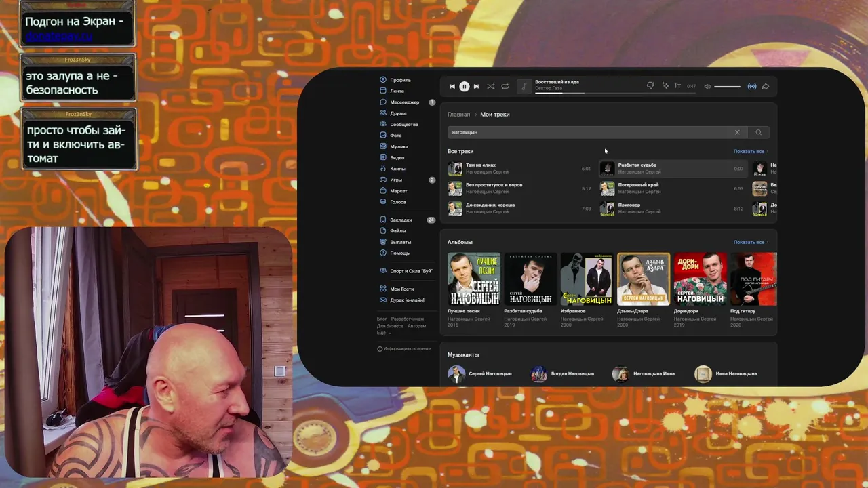Play the track Без проституток и воров
Image resolution: width=868 pixels, height=488 pixels.
(x=519, y=188)
